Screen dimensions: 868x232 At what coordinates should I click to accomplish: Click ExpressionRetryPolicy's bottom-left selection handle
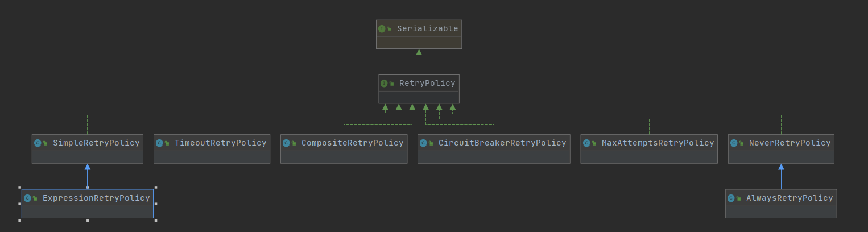pos(19,220)
